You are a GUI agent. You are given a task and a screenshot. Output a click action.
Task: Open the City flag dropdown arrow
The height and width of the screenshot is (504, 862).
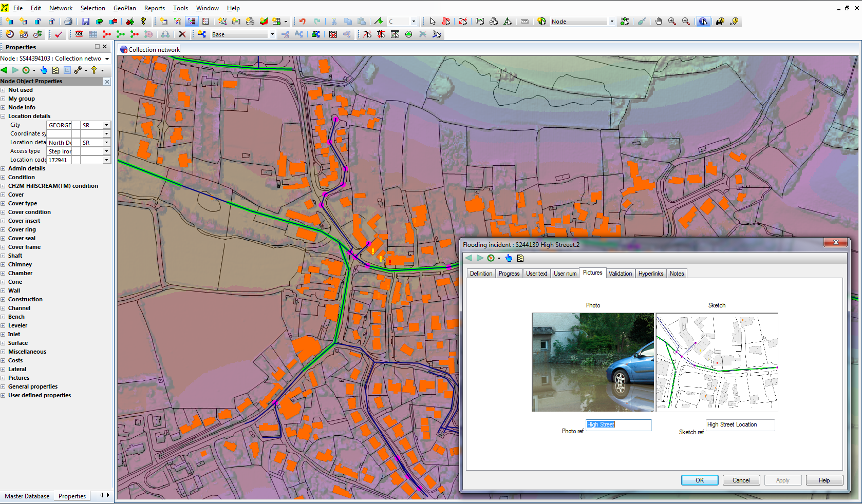tap(106, 125)
